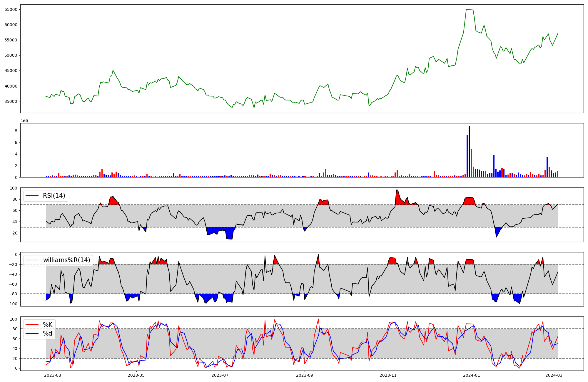Click the 1e6 volume scale label
Viewport: 588px width, 382px height.
coord(24,121)
